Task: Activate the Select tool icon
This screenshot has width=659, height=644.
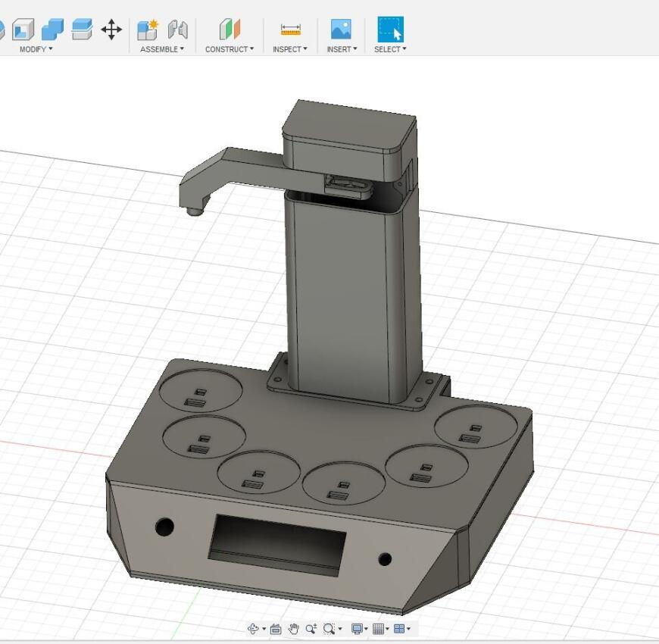Action: [x=390, y=30]
